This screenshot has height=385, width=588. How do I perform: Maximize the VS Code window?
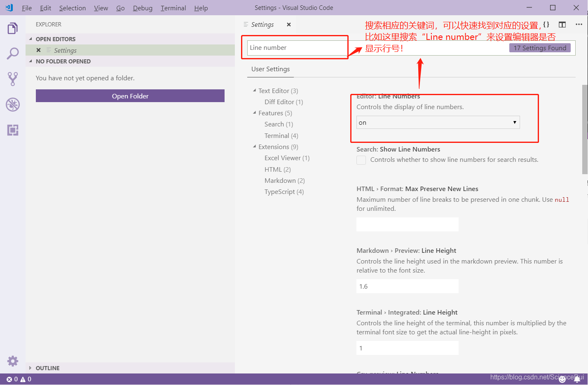pyautogui.click(x=553, y=7)
